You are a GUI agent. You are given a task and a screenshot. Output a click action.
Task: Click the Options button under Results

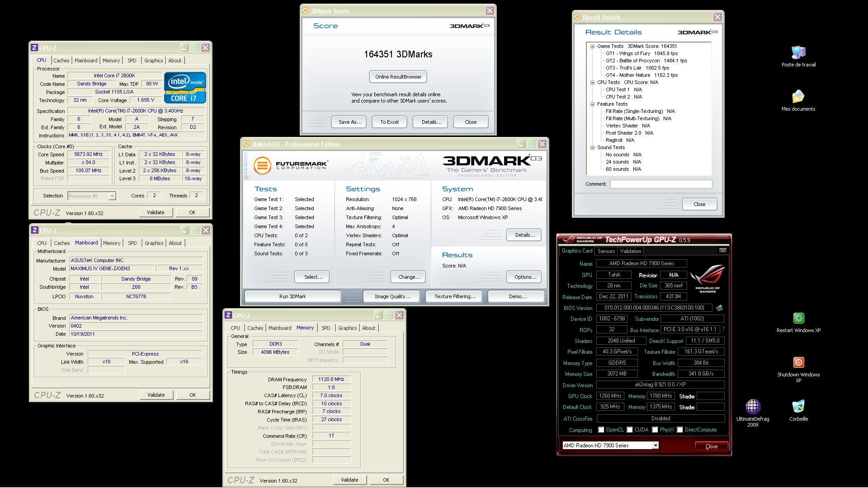(x=524, y=277)
